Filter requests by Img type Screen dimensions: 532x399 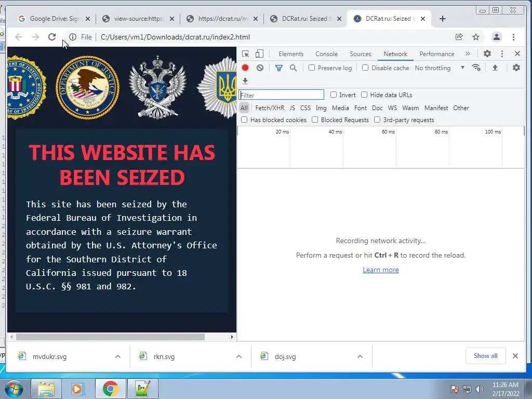[x=321, y=108]
